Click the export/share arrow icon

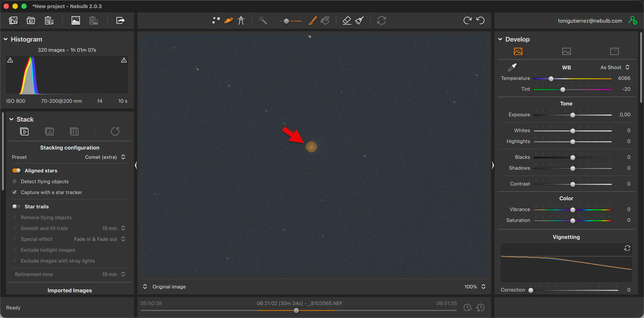pos(120,21)
